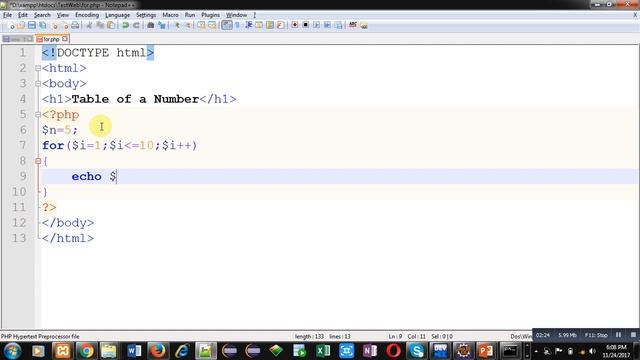Click the ABC spell-check toolbar icon
This screenshot has height=360, width=640.
[x=353, y=25]
